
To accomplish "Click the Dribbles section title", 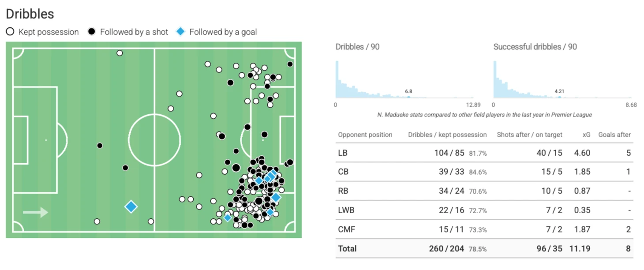I will point(30,14).
